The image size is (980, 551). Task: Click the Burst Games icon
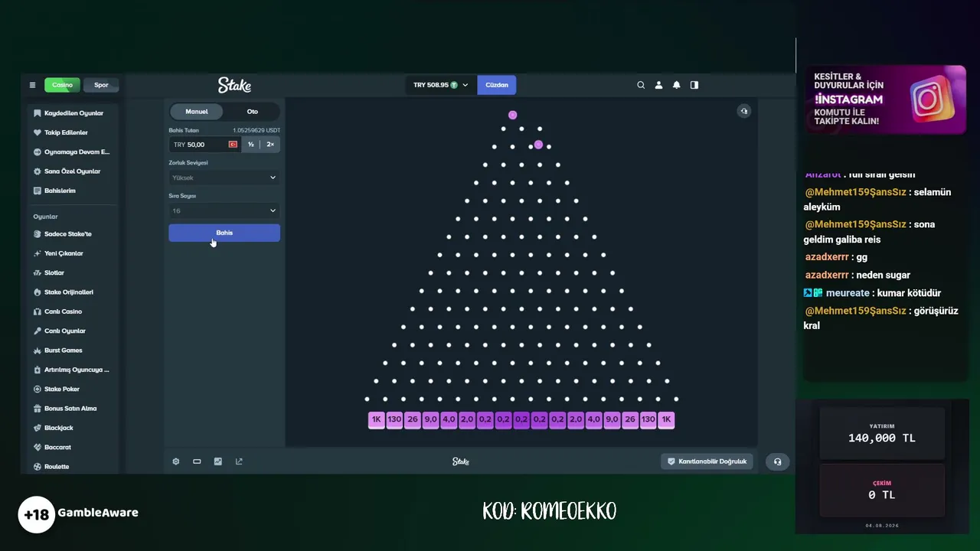pos(37,350)
